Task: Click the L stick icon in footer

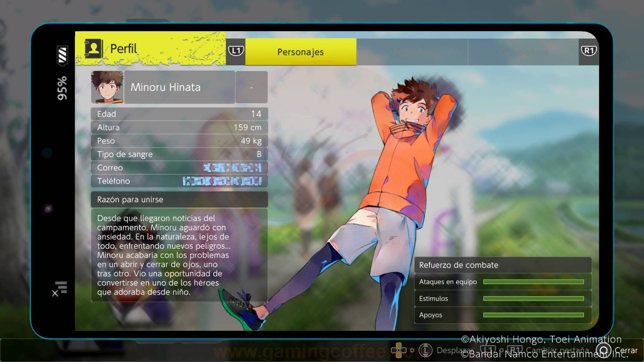Action: tap(425, 350)
